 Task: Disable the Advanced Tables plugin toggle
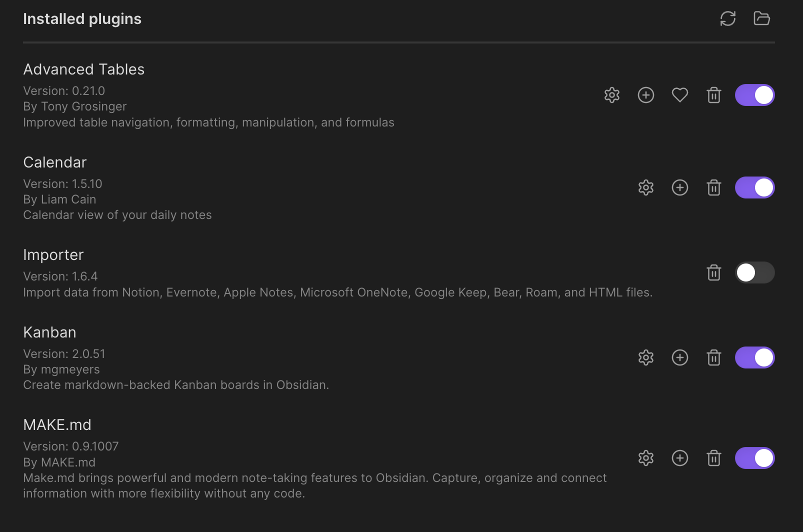pyautogui.click(x=755, y=95)
